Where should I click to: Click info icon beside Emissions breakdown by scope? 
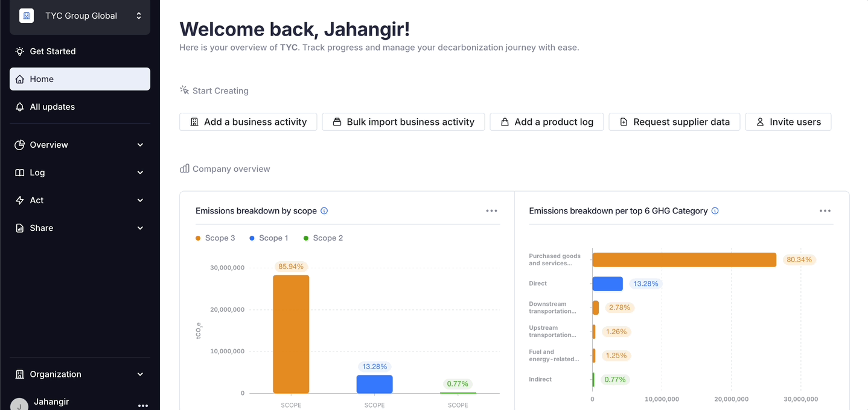click(324, 211)
